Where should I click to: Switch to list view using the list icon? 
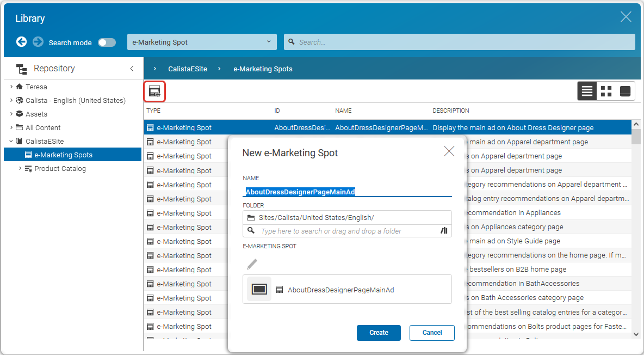pyautogui.click(x=587, y=91)
